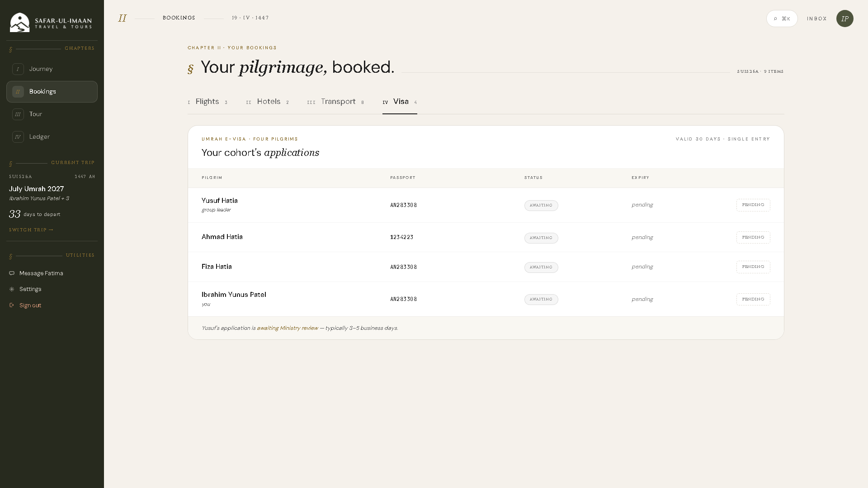Open the search ⌘K box

(782, 19)
